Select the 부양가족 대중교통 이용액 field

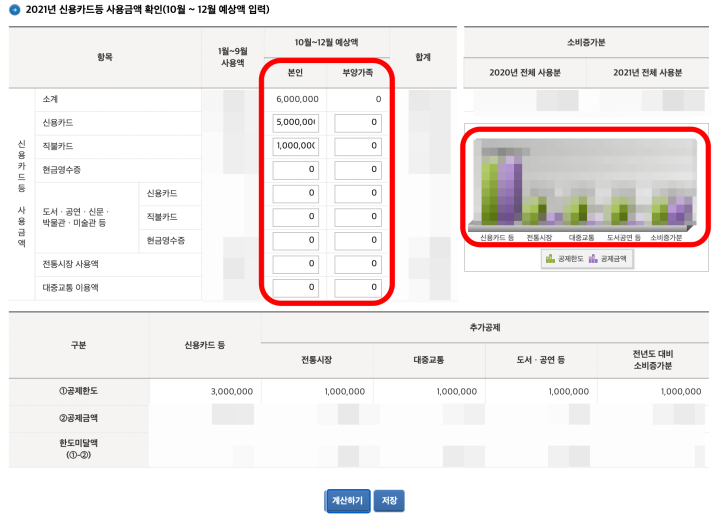[359, 288]
